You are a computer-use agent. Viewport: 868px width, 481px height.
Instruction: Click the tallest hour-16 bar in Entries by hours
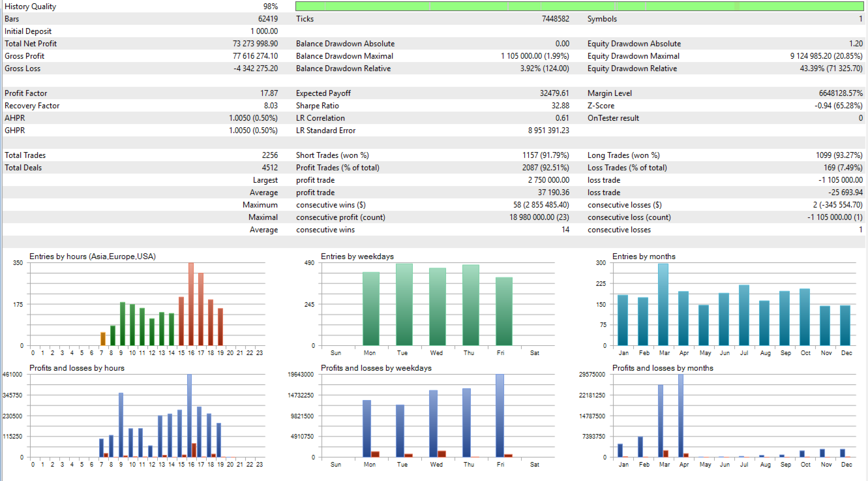click(x=191, y=304)
